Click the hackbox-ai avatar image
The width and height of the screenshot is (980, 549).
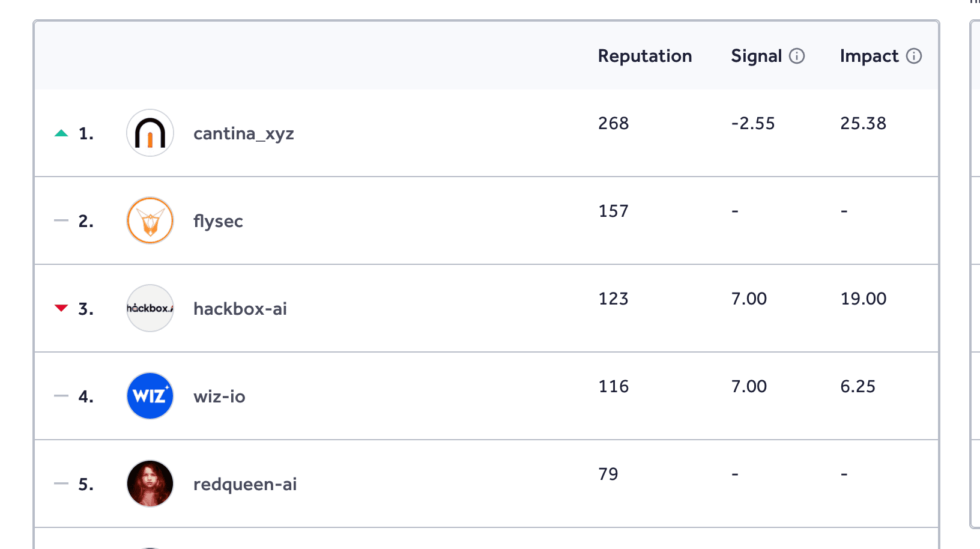click(x=150, y=308)
